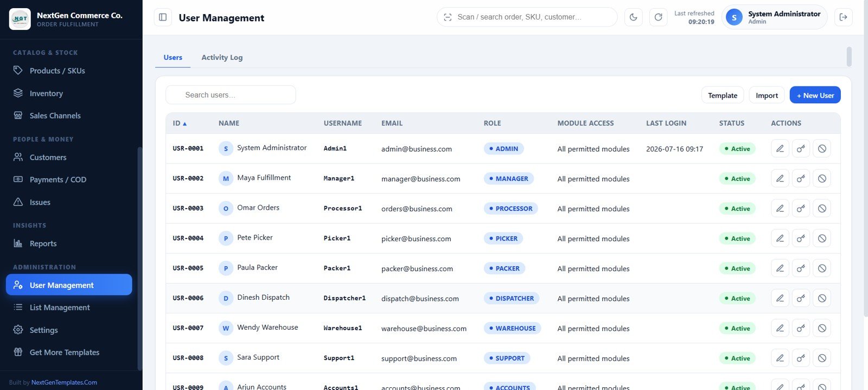Disable Pete Picker using the ban icon
This screenshot has width=868, height=390.
pos(822,238)
